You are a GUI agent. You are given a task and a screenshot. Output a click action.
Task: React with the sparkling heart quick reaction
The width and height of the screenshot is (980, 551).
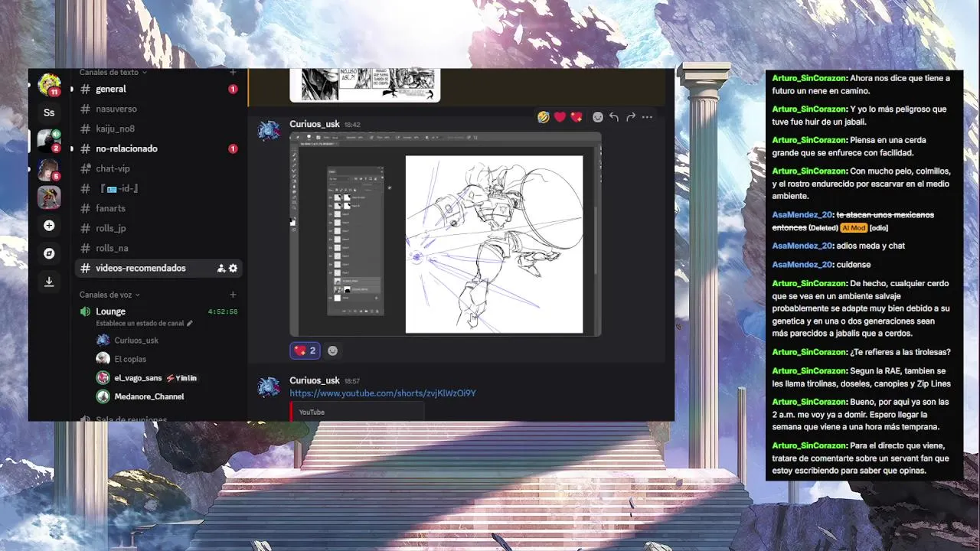point(577,117)
